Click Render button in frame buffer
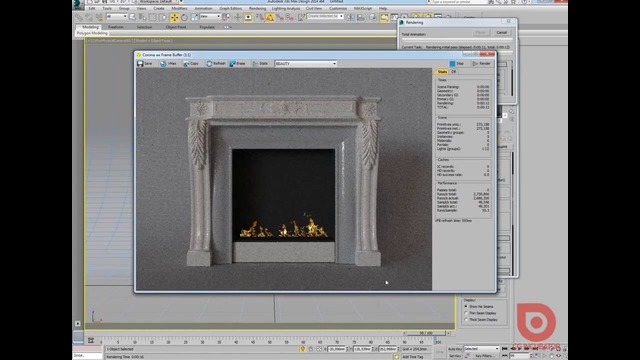 tap(482, 64)
